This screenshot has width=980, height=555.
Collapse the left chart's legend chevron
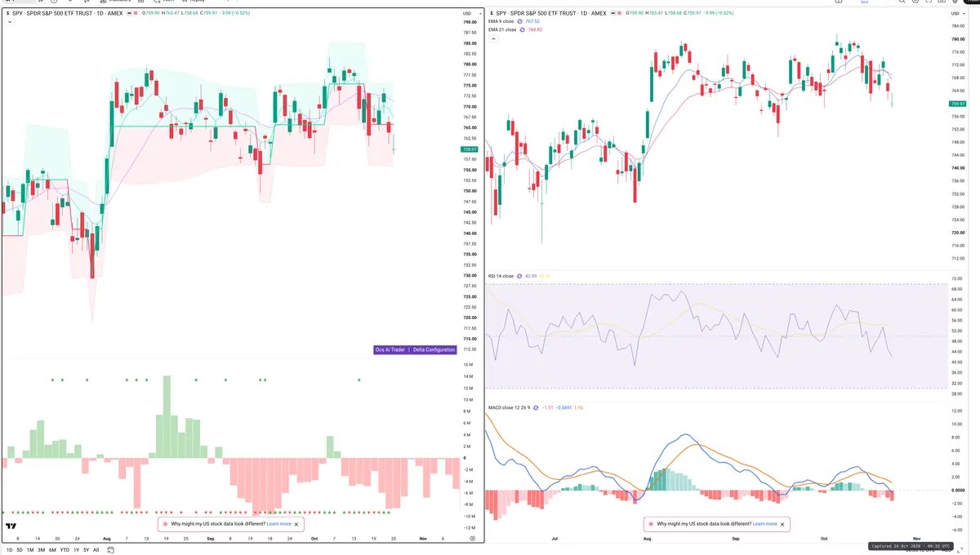9,22
